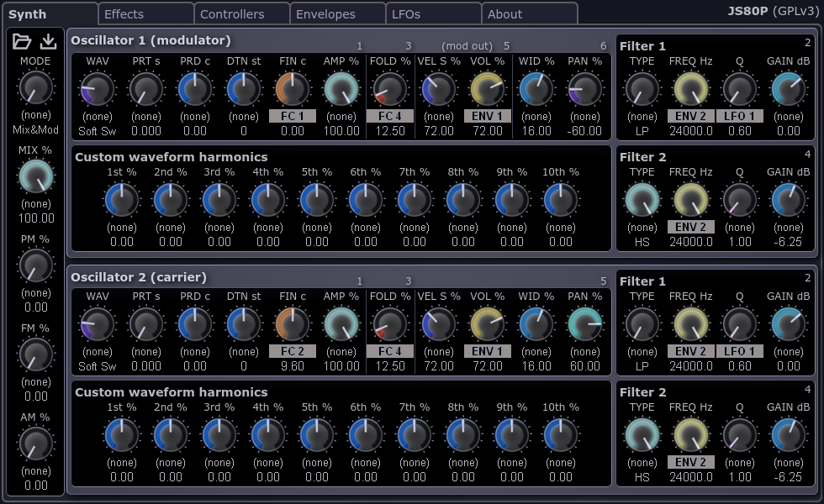The height and width of the screenshot is (504, 824).
Task: Open ENV 1 controller selector under Oscillator 1 VOL
Action: (x=487, y=116)
